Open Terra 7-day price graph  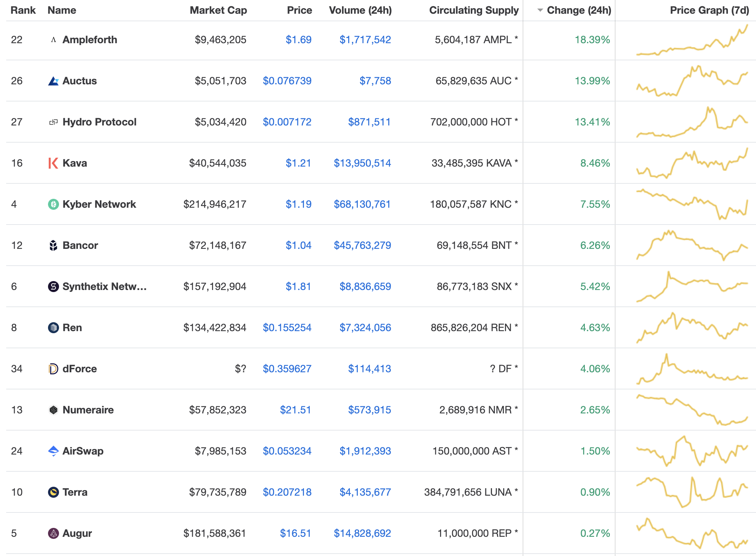(692, 492)
